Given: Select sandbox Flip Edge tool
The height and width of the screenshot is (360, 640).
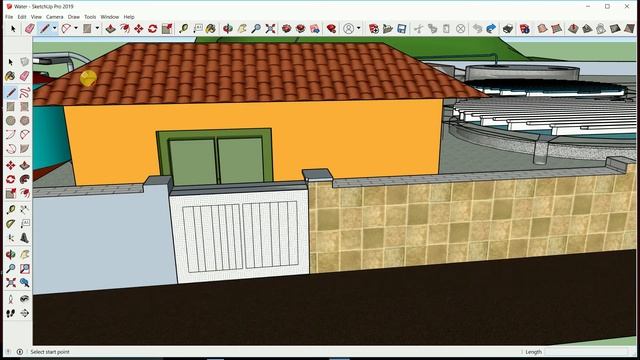Looking at the screenshot, I should (629, 29).
